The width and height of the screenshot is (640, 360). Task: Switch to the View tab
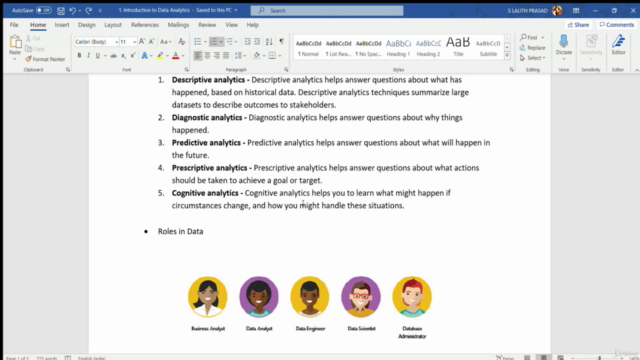coord(231,25)
